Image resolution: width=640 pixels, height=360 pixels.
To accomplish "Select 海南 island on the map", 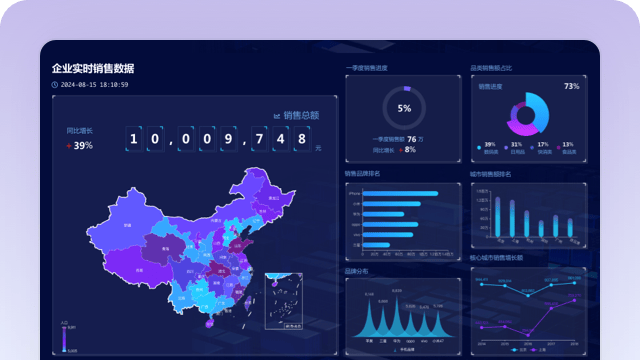I will point(209,324).
